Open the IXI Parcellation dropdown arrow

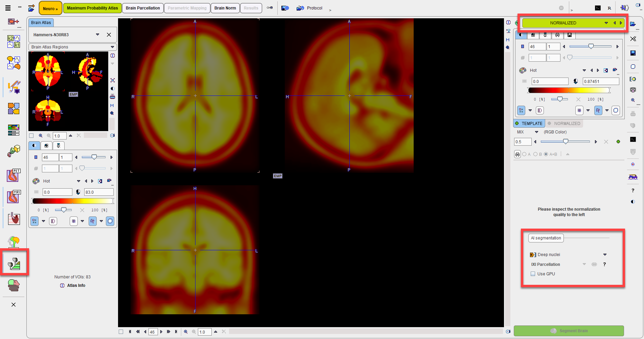[x=584, y=264]
